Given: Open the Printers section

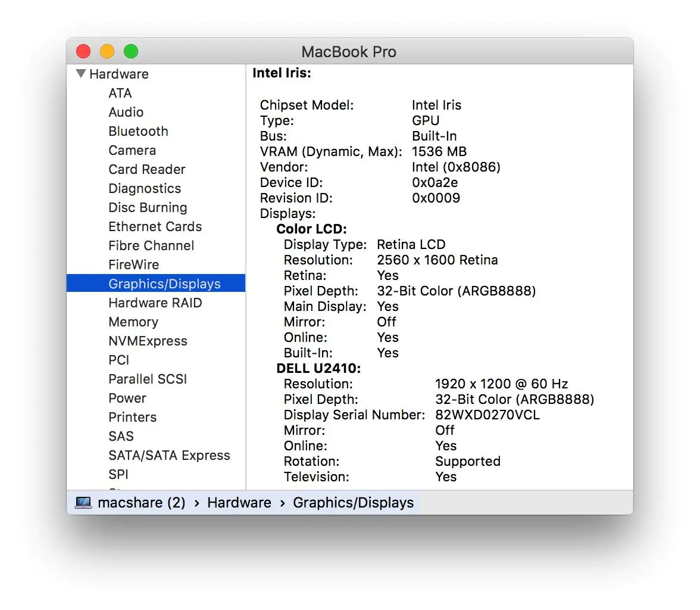Looking at the screenshot, I should click(x=133, y=418).
